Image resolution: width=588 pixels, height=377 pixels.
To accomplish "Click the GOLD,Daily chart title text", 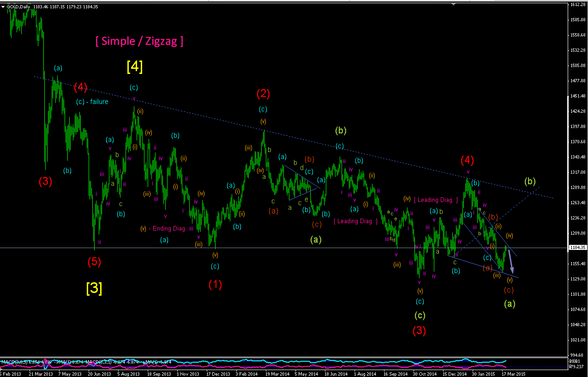I will tap(19, 7).
